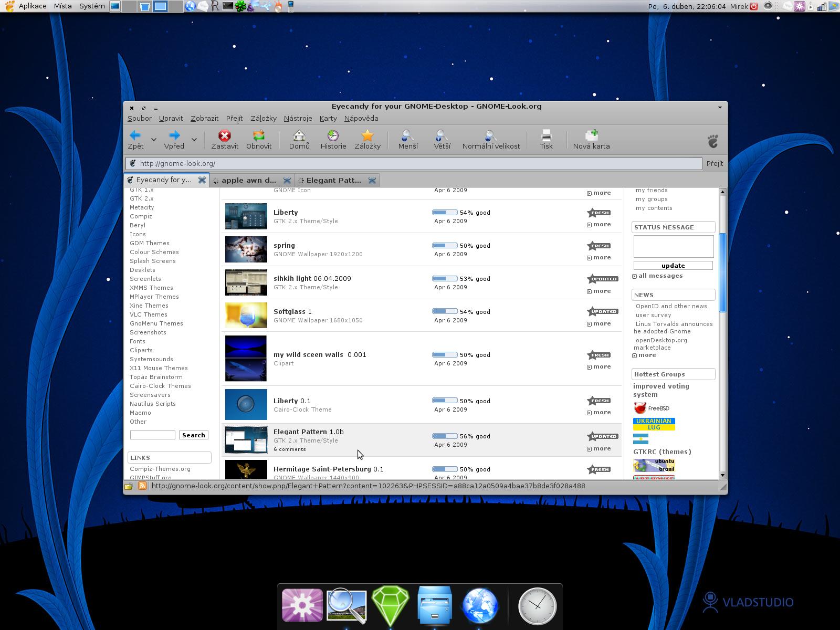The image size is (840, 630).
Task: Switch to the 'apple awn d...' tab
Action: pos(248,180)
